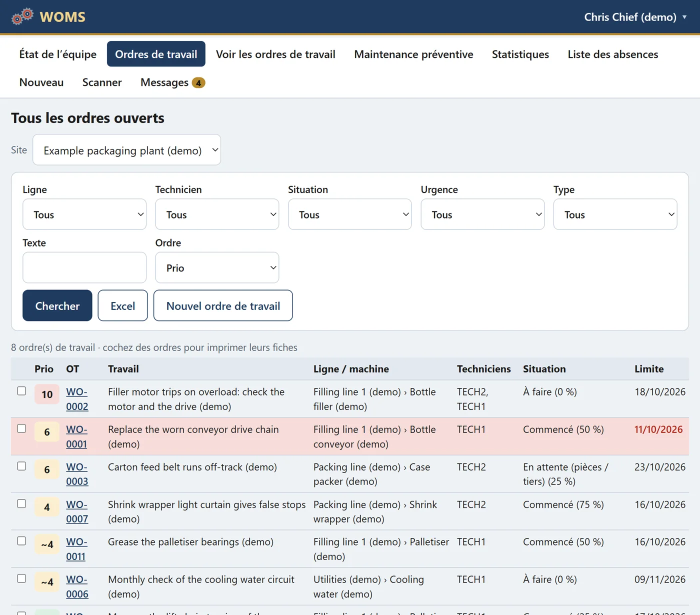The width and height of the screenshot is (700, 615).
Task: Open the WO-0007 work order
Action: coord(77,511)
